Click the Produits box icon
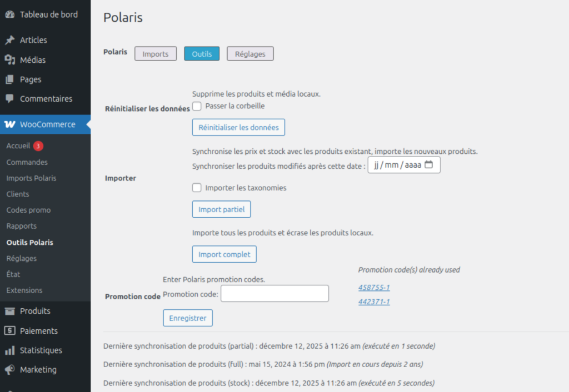This screenshot has width=569, height=392. [x=9, y=311]
